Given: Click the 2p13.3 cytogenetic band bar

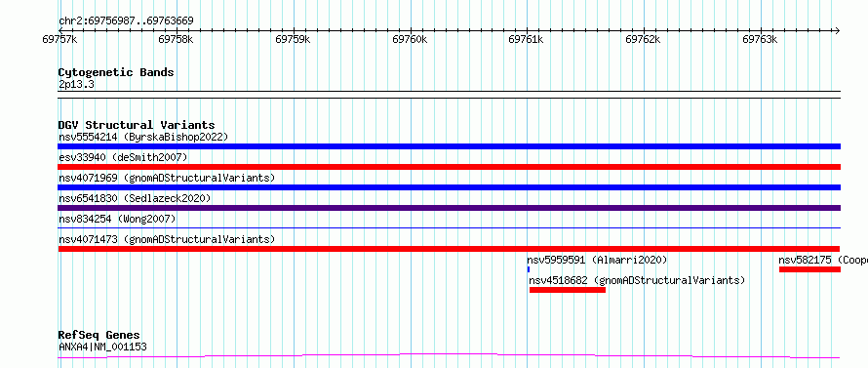Looking at the screenshot, I should (x=449, y=95).
